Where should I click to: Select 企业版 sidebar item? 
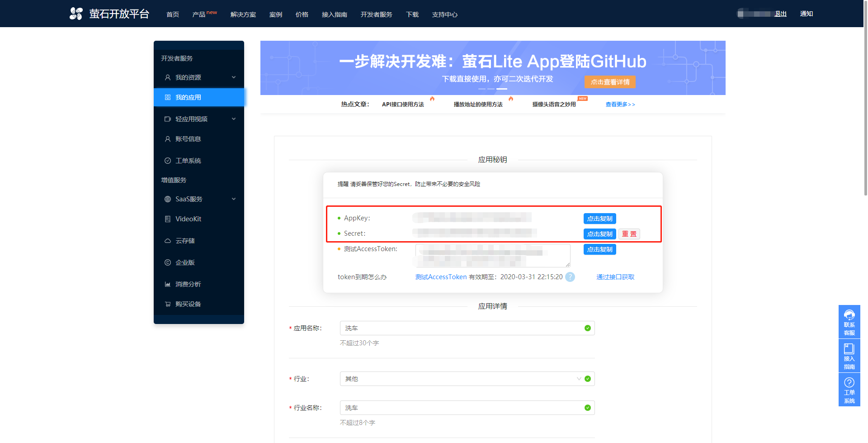pyautogui.click(x=199, y=262)
